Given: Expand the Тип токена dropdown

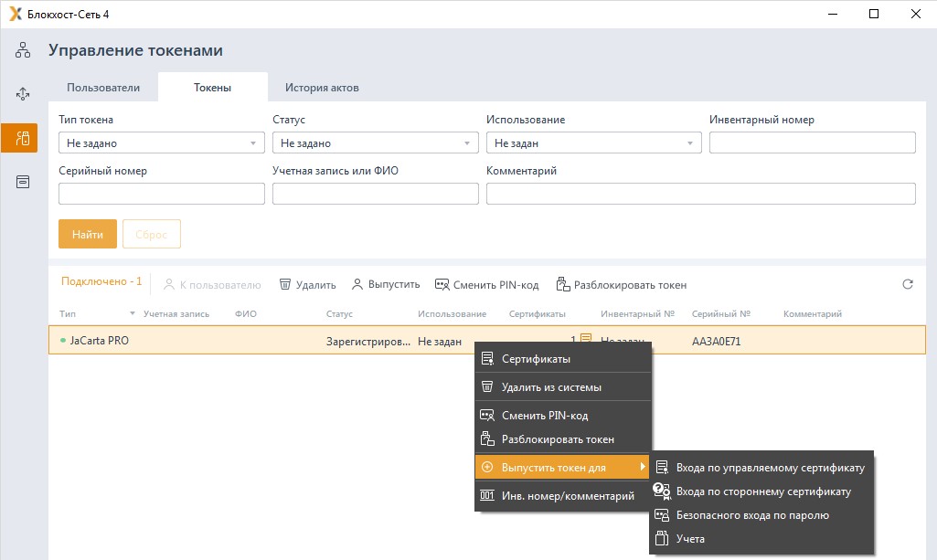Looking at the screenshot, I should pos(162,143).
